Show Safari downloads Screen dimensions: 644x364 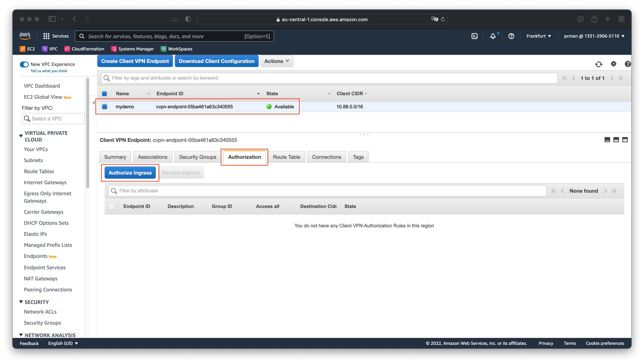click(x=580, y=19)
